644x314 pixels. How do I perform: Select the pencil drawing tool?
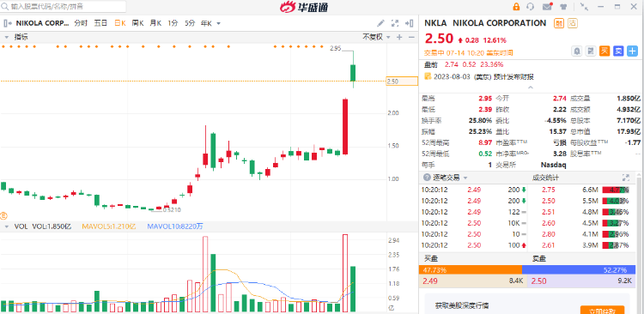(380, 23)
